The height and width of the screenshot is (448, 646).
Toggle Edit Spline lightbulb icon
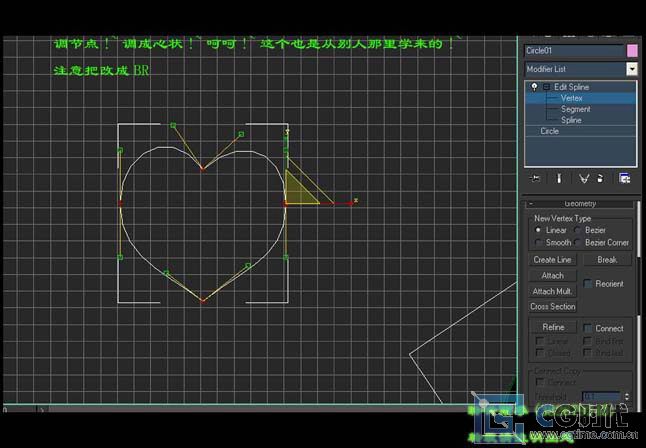(x=534, y=87)
